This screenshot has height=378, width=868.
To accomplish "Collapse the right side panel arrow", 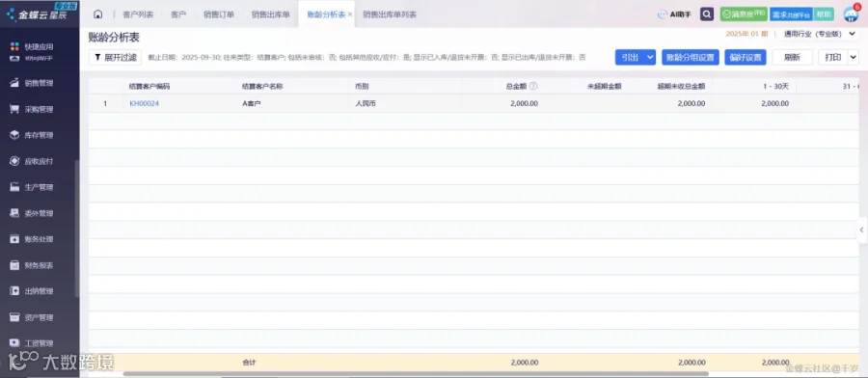I will pos(862,229).
